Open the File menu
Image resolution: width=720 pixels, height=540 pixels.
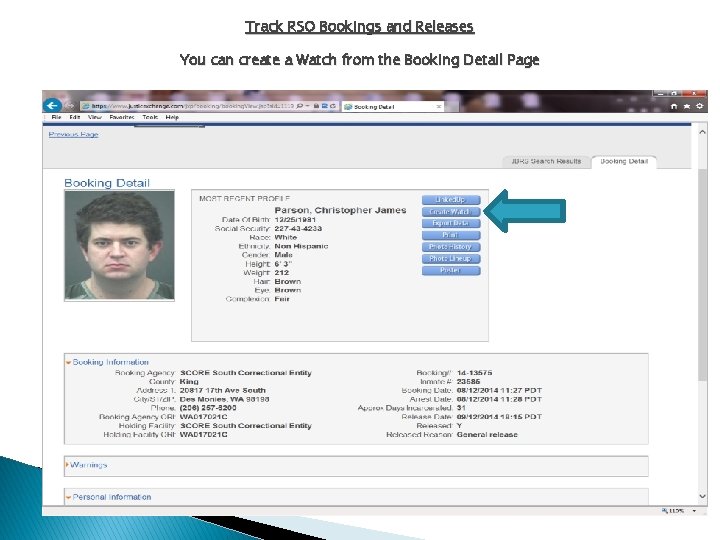click(x=56, y=117)
